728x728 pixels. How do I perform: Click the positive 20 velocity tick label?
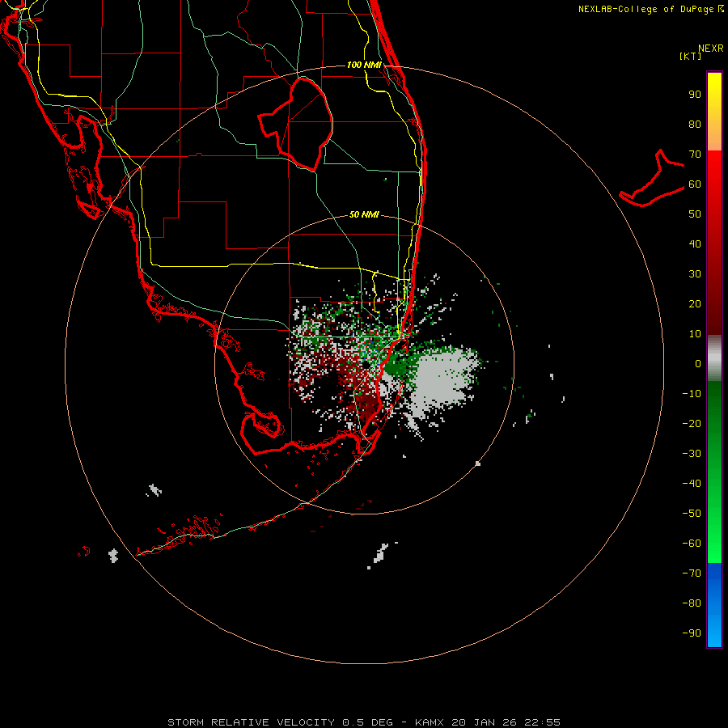[x=695, y=304]
